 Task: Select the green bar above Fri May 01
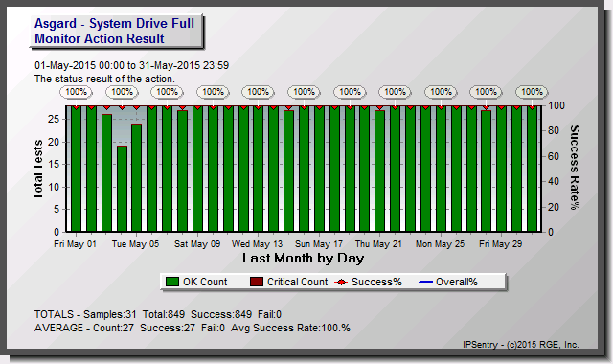[x=77, y=169]
